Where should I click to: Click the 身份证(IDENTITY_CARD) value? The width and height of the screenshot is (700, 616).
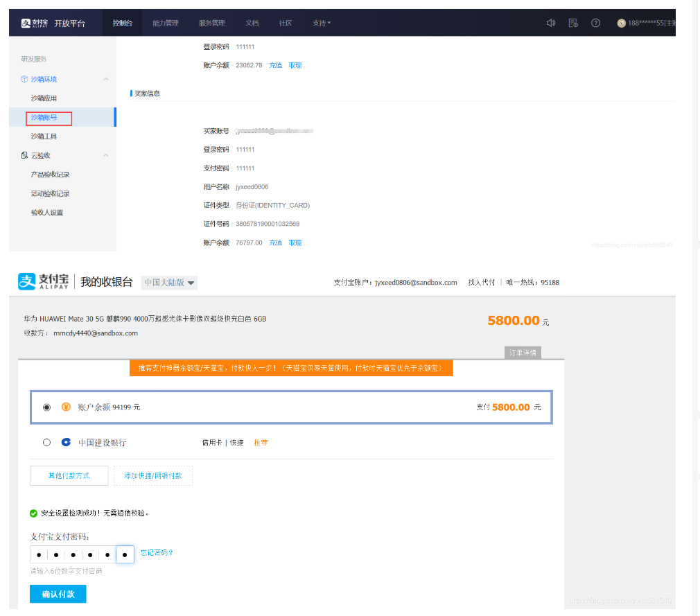[273, 205]
